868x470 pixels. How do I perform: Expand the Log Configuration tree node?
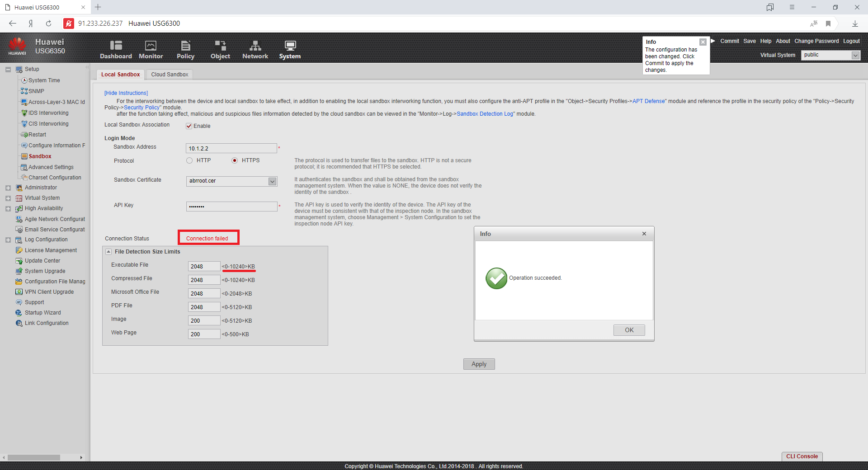coord(8,240)
